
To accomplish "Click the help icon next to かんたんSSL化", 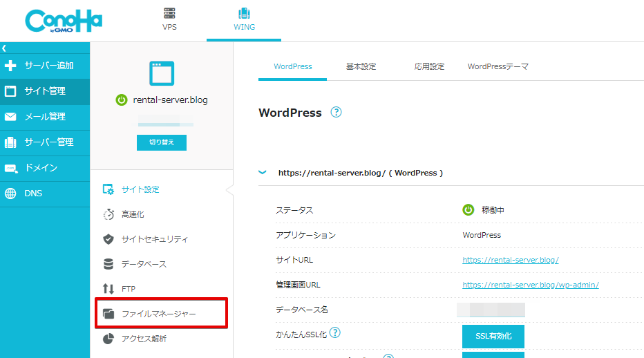I will pyautogui.click(x=335, y=332).
